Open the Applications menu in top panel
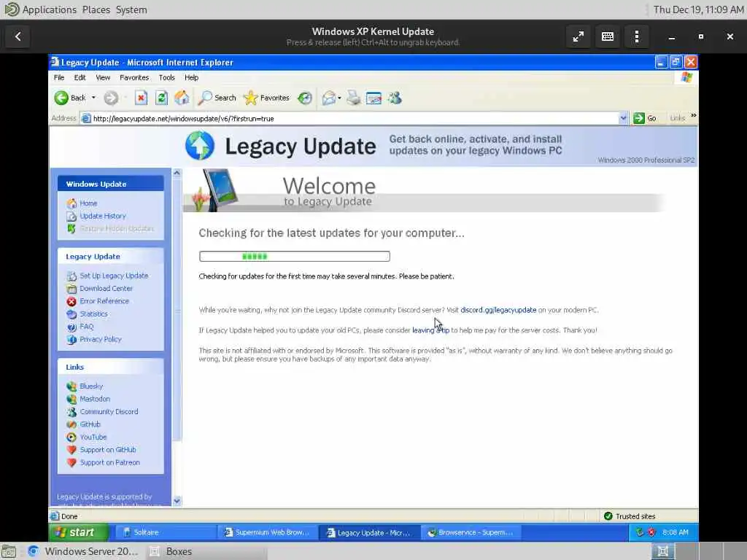747x560 pixels. 49,9
